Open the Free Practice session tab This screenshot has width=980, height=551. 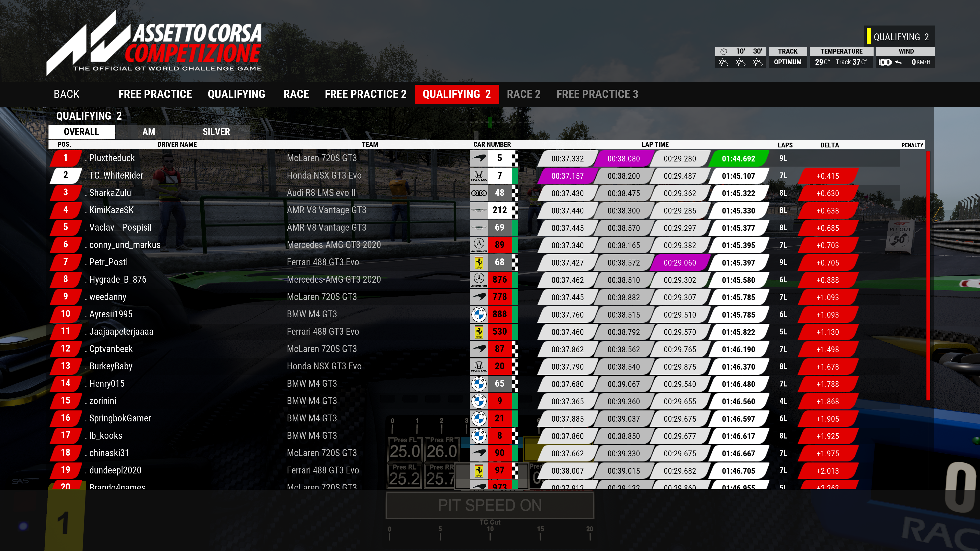click(x=155, y=94)
